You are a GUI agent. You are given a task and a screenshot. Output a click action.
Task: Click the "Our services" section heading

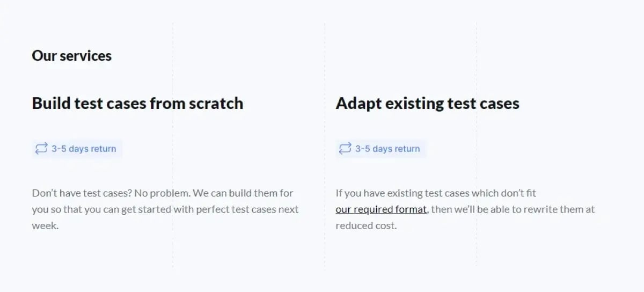(71, 56)
